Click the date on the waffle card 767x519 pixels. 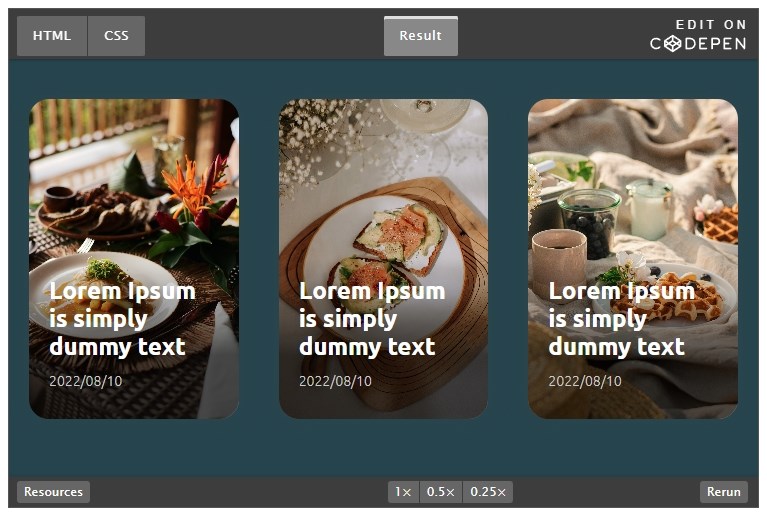[585, 381]
